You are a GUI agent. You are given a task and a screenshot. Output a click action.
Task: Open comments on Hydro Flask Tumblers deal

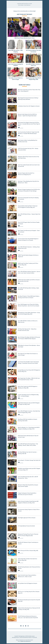pyautogui.click(x=21, y=563)
